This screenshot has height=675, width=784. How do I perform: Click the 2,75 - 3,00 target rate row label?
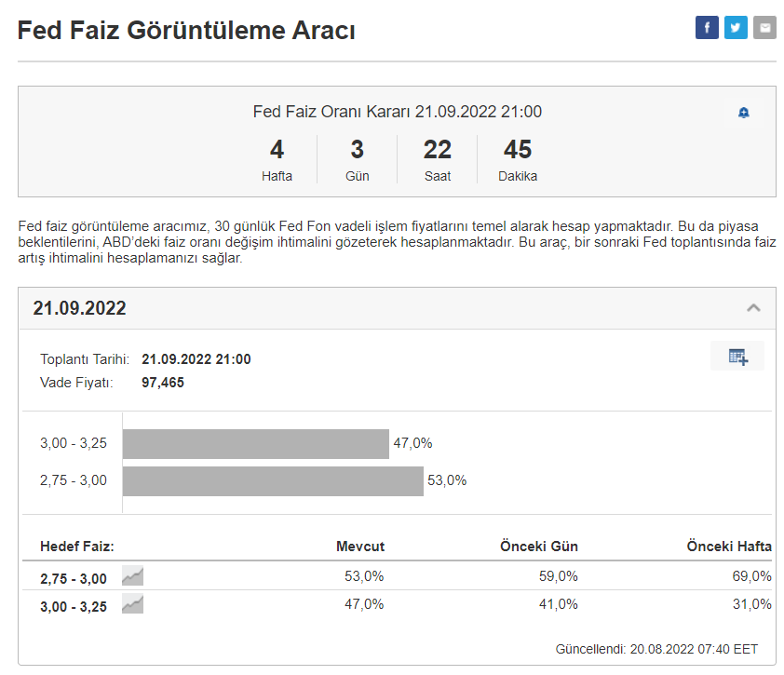74,578
